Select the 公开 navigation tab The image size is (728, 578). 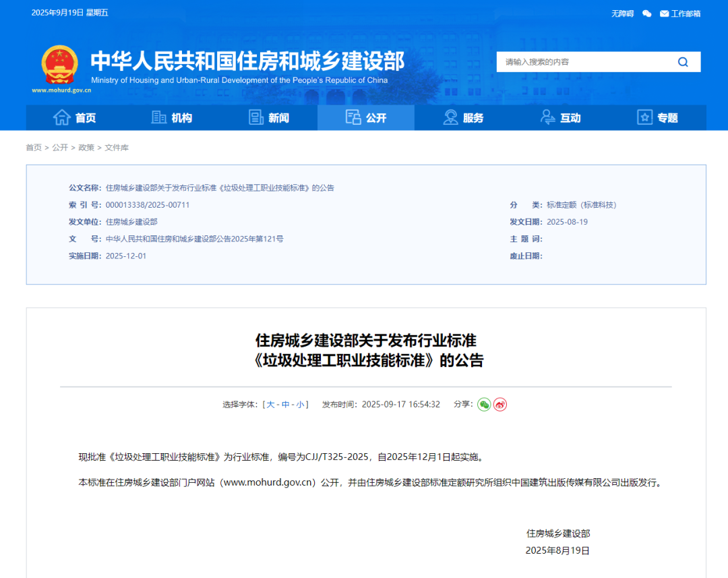[366, 118]
